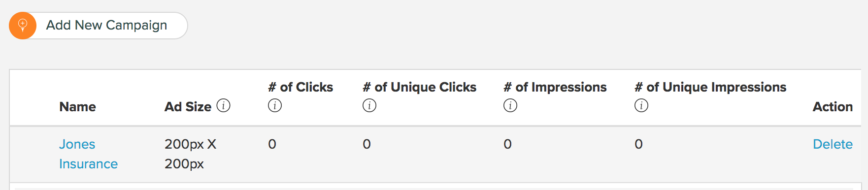Select the Name column header

click(77, 107)
